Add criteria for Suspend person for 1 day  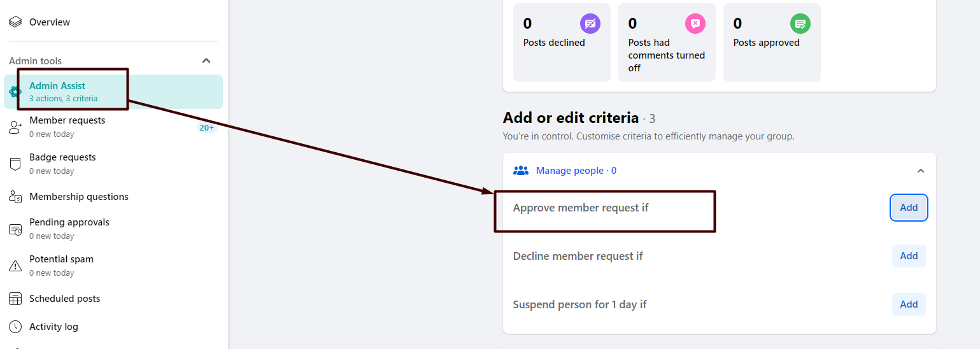pyautogui.click(x=909, y=304)
